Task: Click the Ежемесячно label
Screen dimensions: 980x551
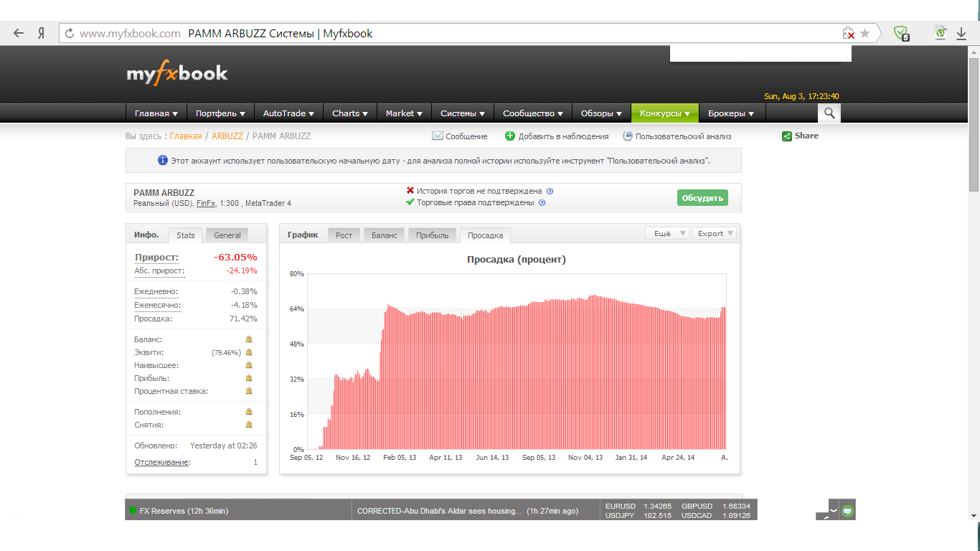Action: [x=157, y=305]
